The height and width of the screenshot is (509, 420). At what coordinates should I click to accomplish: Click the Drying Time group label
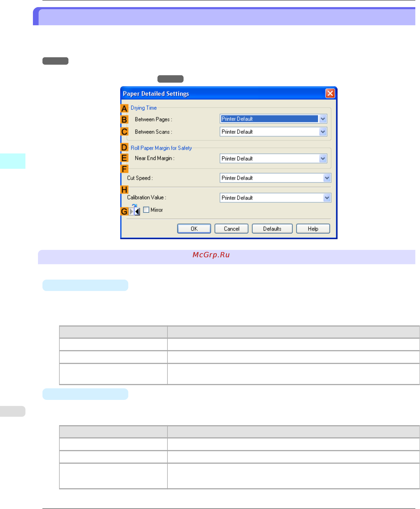pos(144,108)
